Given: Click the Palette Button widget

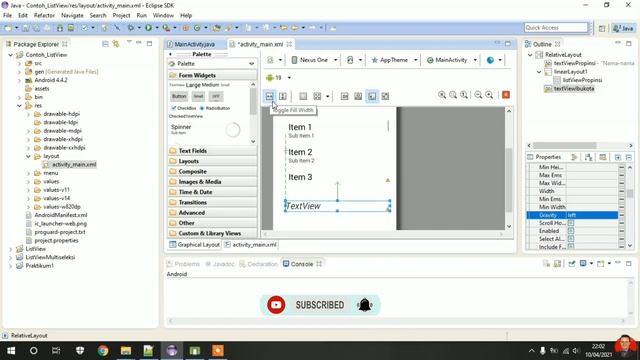Looking at the screenshot, I should 179,96.
